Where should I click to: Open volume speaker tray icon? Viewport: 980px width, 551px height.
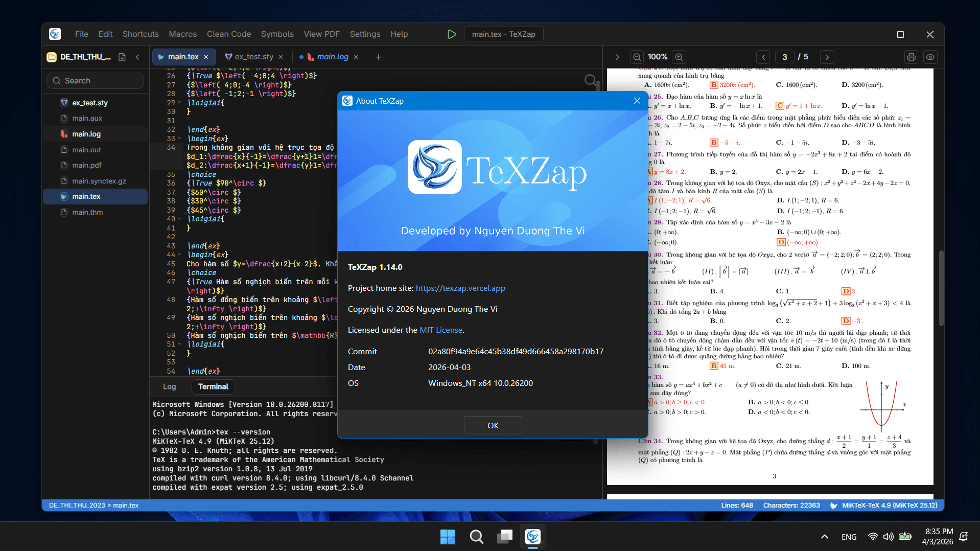[889, 537]
